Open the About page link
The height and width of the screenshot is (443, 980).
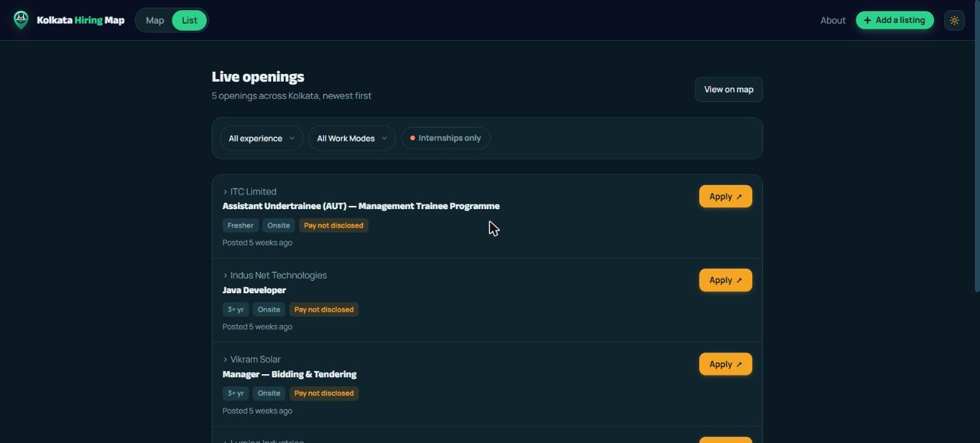pyautogui.click(x=833, y=20)
